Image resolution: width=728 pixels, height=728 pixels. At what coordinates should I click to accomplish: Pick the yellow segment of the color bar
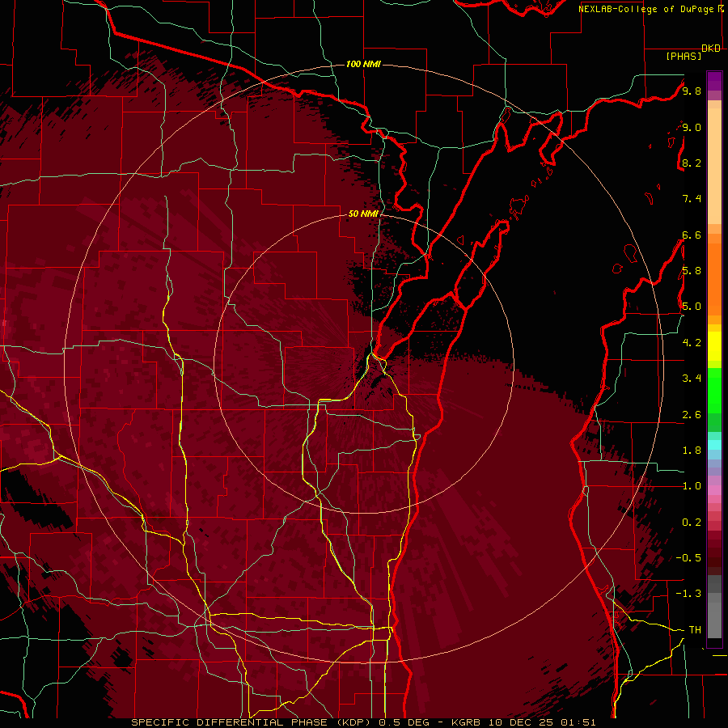coord(714,346)
